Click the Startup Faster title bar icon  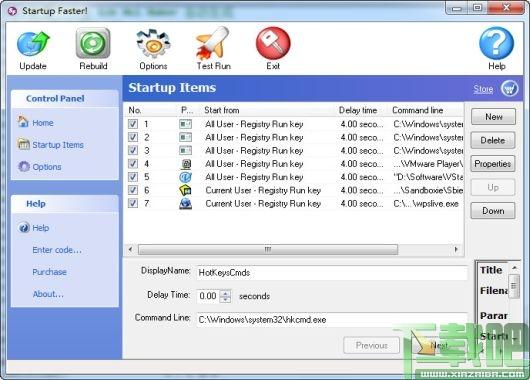point(13,11)
